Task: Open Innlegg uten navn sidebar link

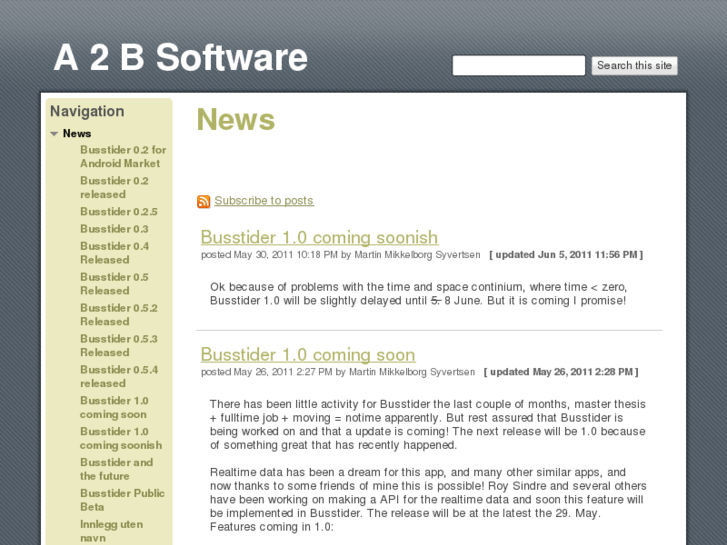Action: (111, 531)
